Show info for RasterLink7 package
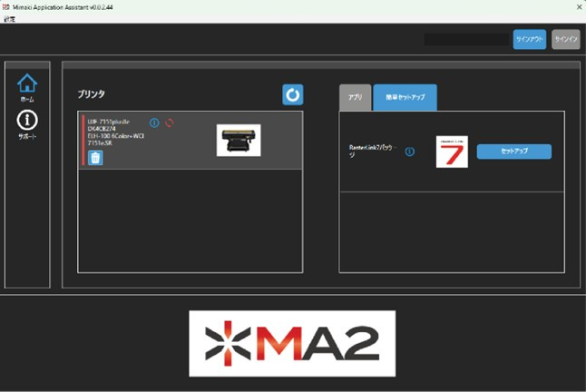The image size is (586, 392). tap(410, 152)
